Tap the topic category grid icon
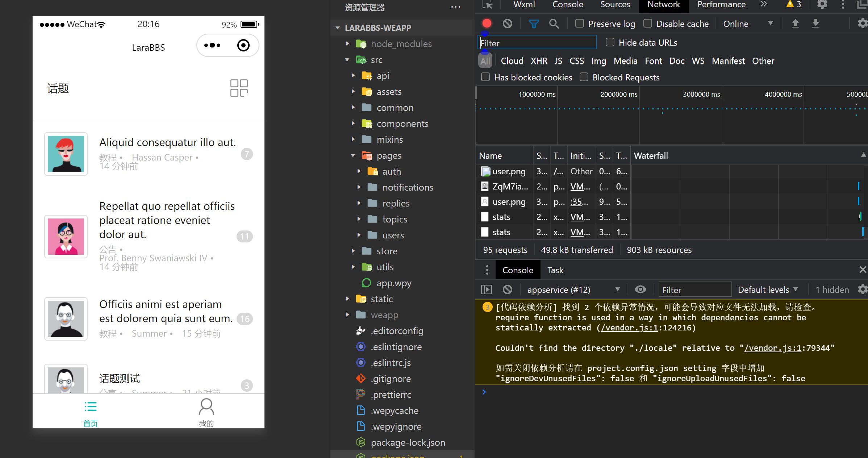This screenshot has height=458, width=868. [x=239, y=88]
